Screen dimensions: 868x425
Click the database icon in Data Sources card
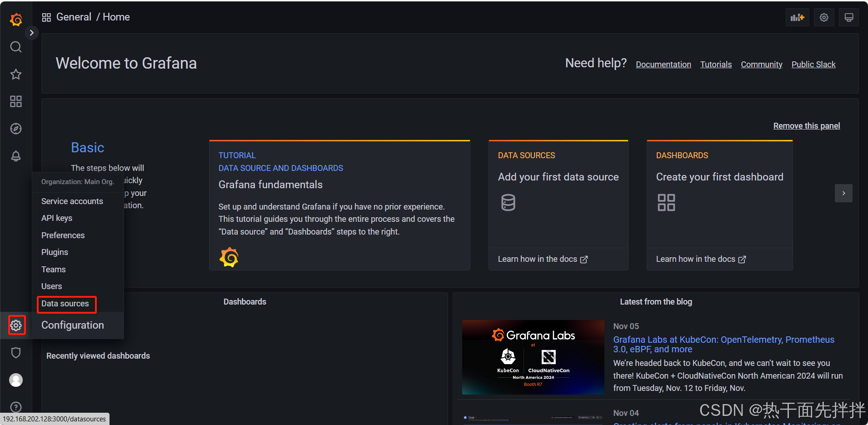[508, 202]
